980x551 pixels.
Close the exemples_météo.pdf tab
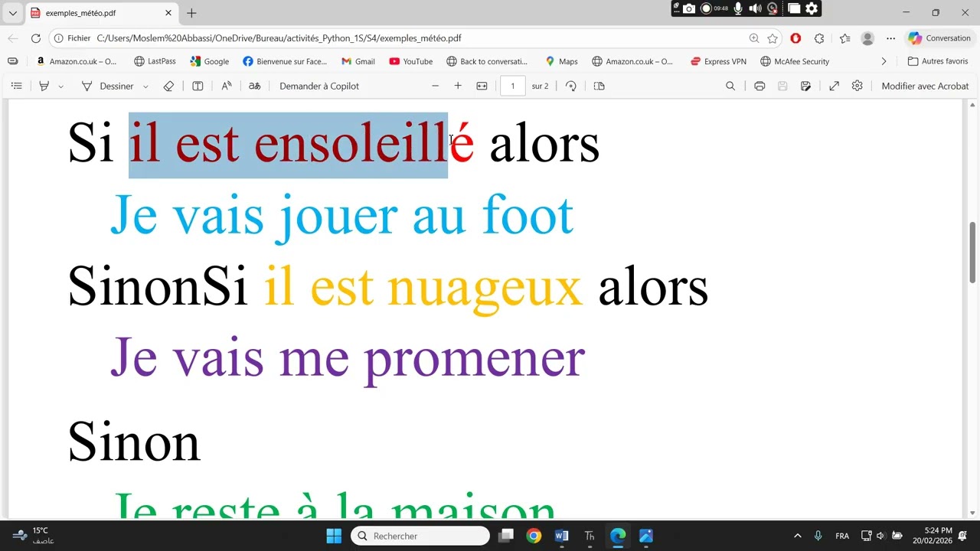168,13
